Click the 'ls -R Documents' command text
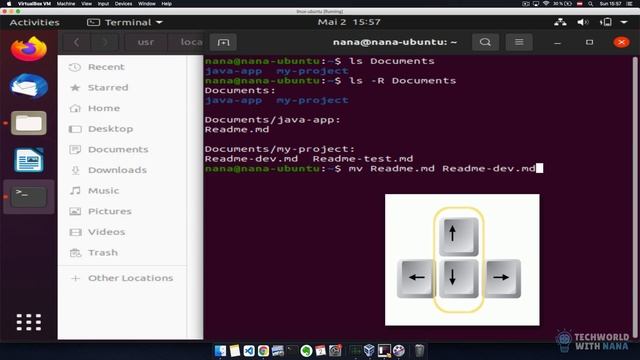Image resolution: width=640 pixels, height=360 pixels. 402,80
